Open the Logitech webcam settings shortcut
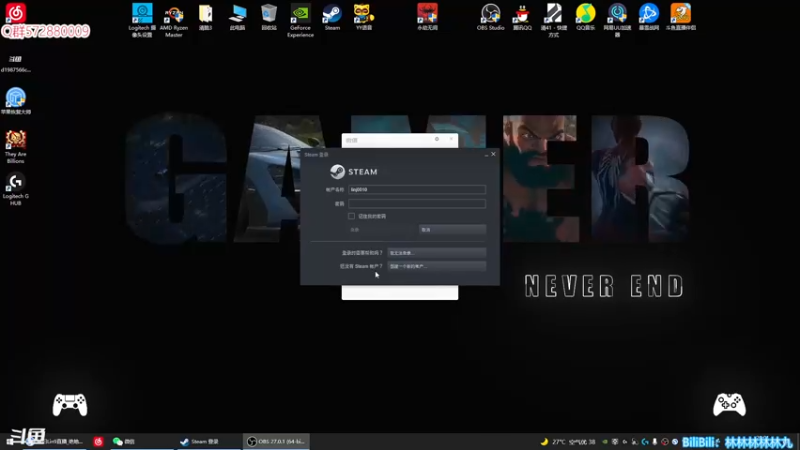 (142, 20)
